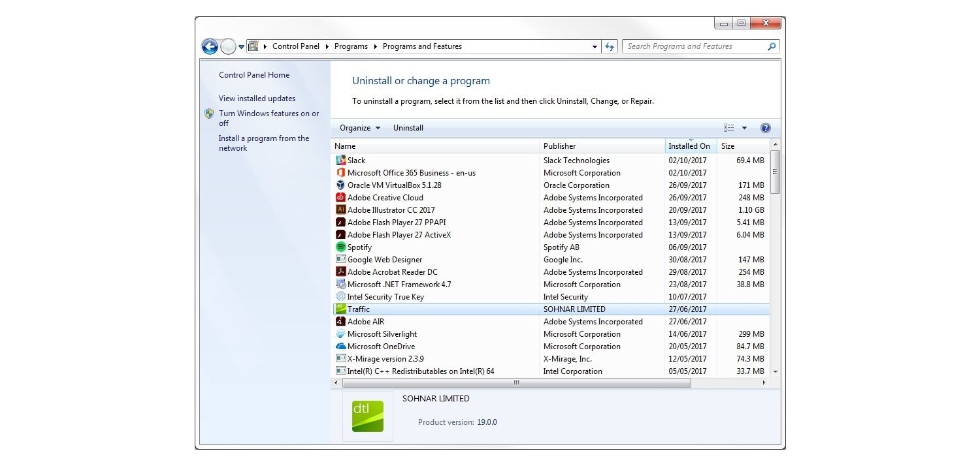This screenshot has height=466, width=980.
Task: Open Programs in the breadcrumb path
Action: click(351, 46)
